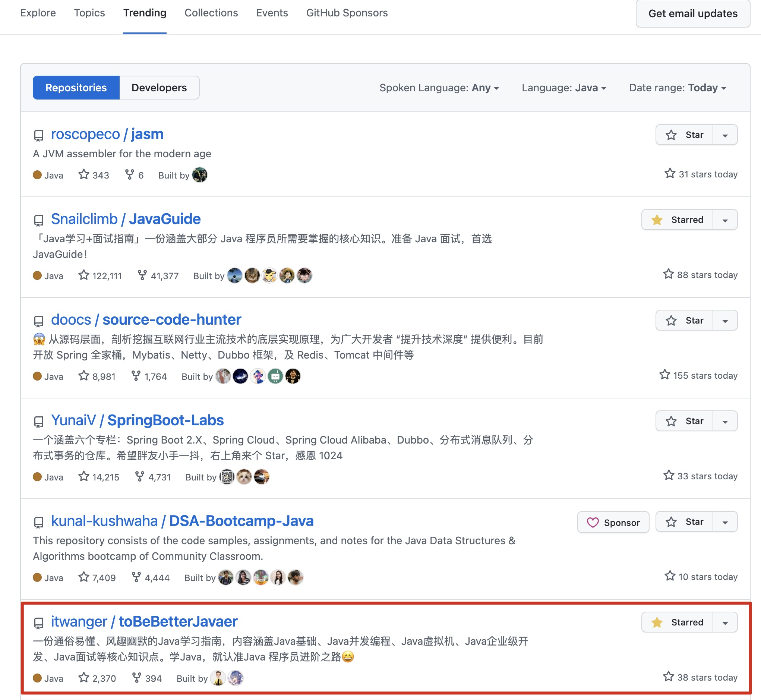The width and height of the screenshot is (761, 700).
Task: Unstar the JavaGuide repository
Action: (x=677, y=220)
